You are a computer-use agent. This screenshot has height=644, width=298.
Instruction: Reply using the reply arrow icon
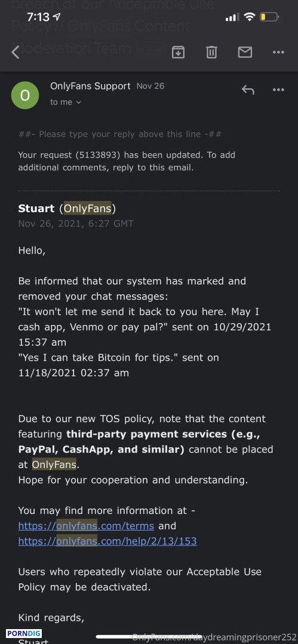coord(248,90)
